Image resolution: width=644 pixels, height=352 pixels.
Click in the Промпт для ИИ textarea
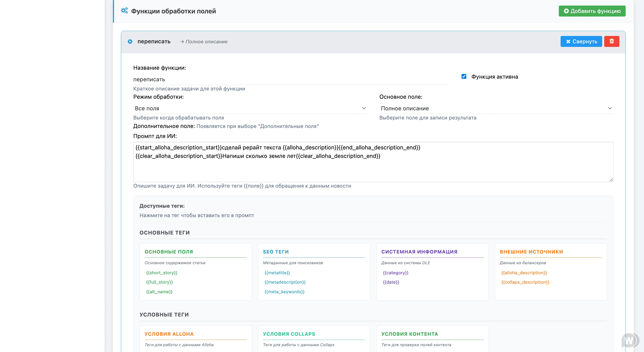pyautogui.click(x=373, y=167)
